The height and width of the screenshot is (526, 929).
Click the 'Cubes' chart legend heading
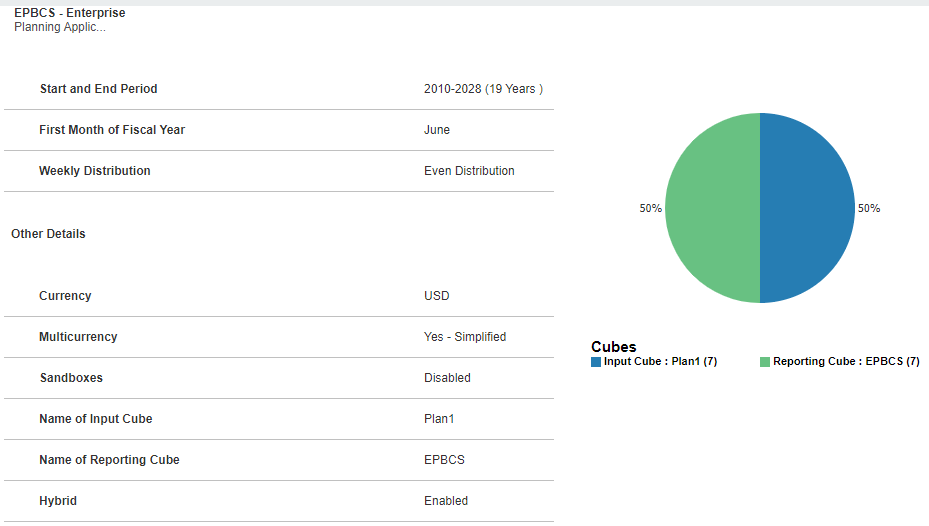pyautogui.click(x=614, y=347)
